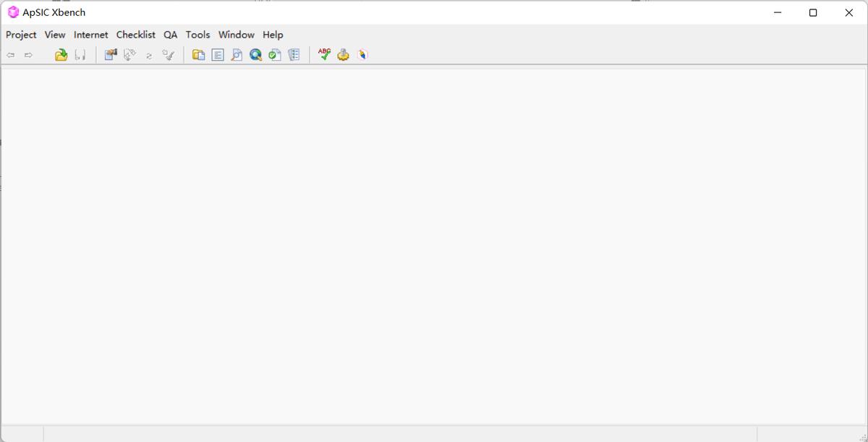
Task: Minimize the ApSIC Xbench window
Action: point(778,12)
